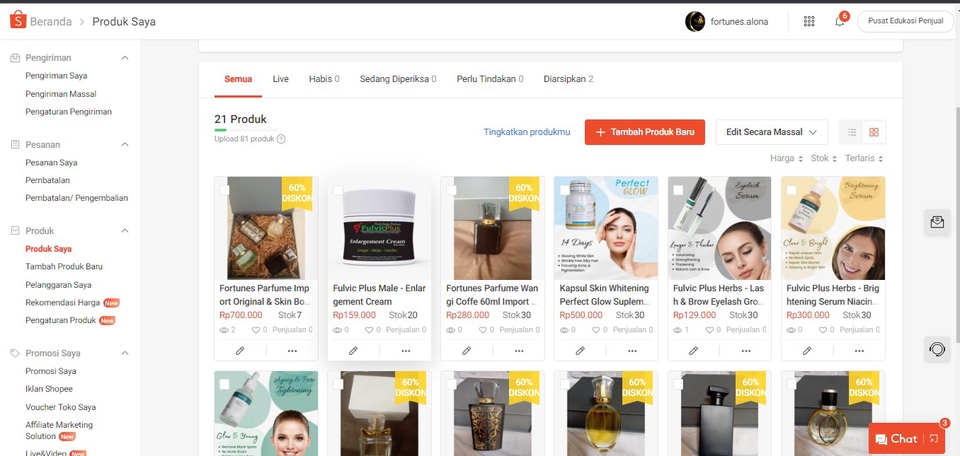Open more options for Fortunes Parfume Import Original
The height and width of the screenshot is (456, 960).
point(292,351)
